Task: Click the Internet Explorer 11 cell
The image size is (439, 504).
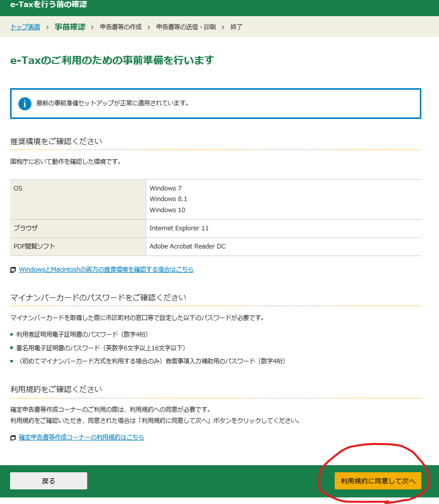Action: 179,228
